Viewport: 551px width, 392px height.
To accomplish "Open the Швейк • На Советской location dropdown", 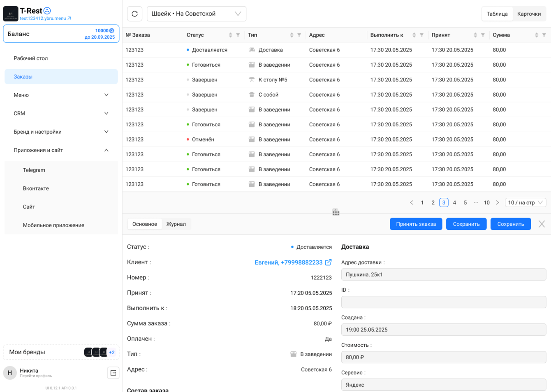I will [x=197, y=14].
